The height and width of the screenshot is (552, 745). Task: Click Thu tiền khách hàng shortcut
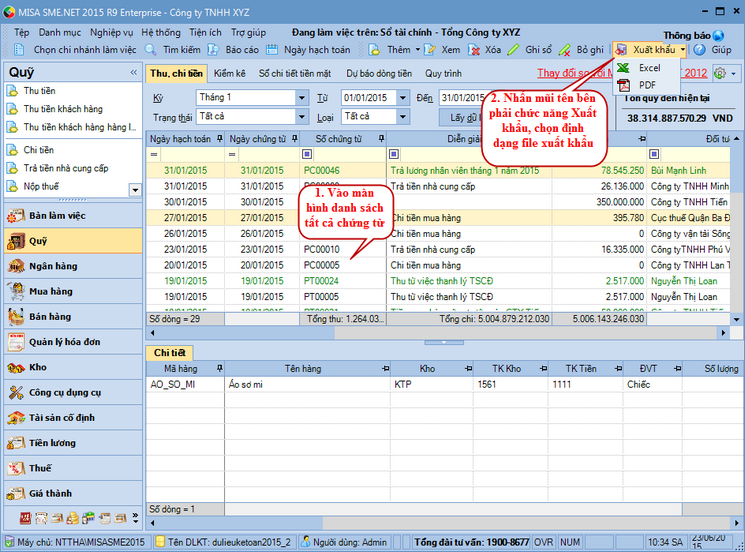tap(63, 109)
